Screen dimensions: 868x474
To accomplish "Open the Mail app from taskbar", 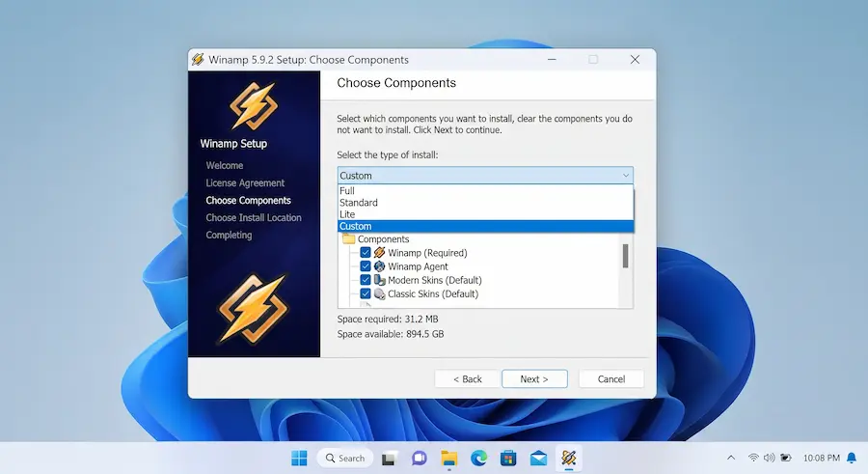I will 538,458.
